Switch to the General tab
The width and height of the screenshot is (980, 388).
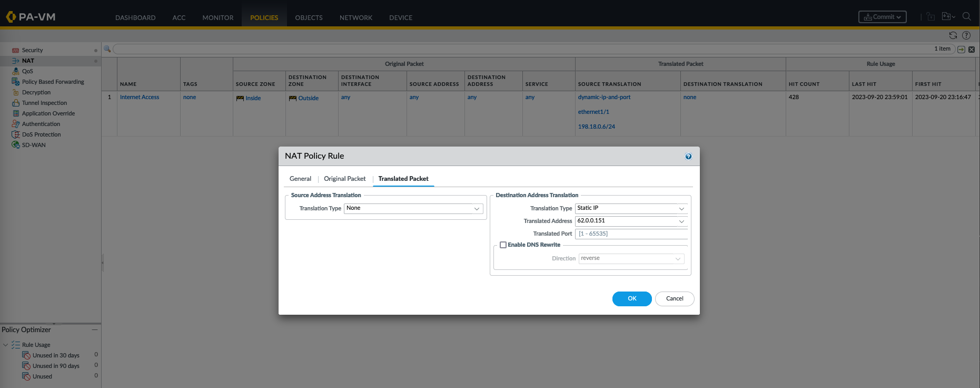pyautogui.click(x=300, y=179)
